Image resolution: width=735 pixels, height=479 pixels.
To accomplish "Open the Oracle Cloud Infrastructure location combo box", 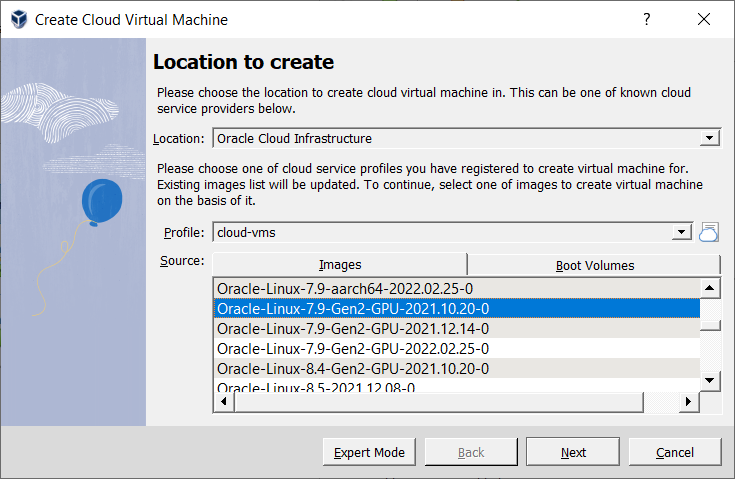I will [x=466, y=138].
